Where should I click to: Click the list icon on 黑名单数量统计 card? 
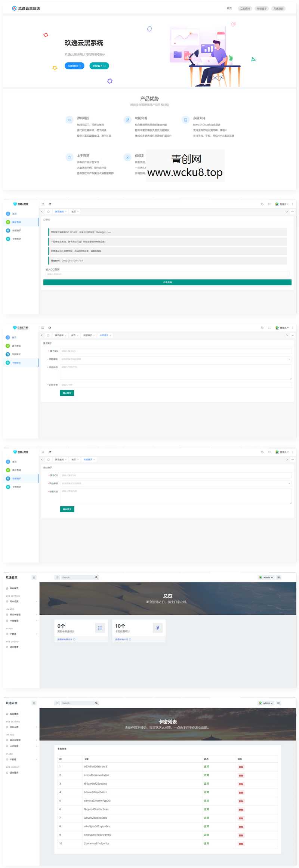[100, 628]
